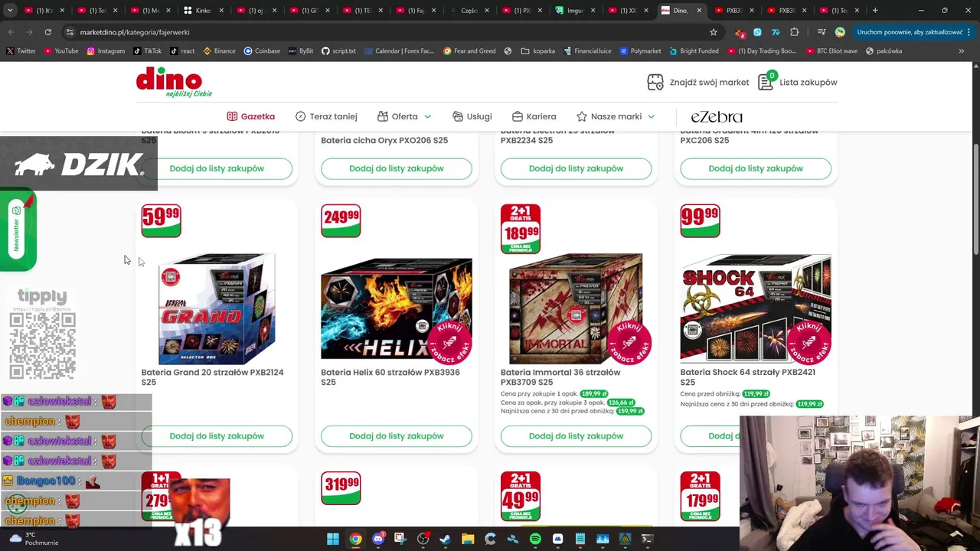Open the Coinbase bookmark
980x551 pixels.
click(262, 51)
